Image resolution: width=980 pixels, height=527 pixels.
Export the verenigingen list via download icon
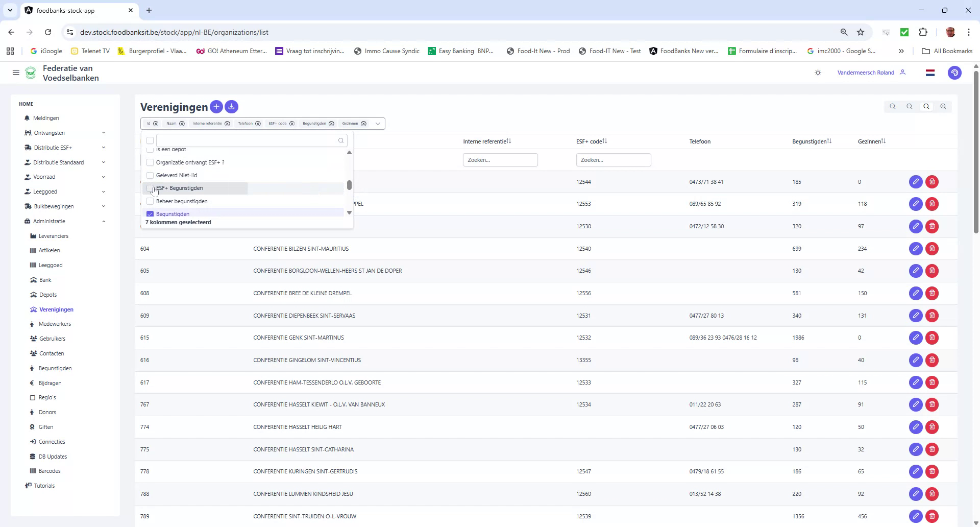231,107
